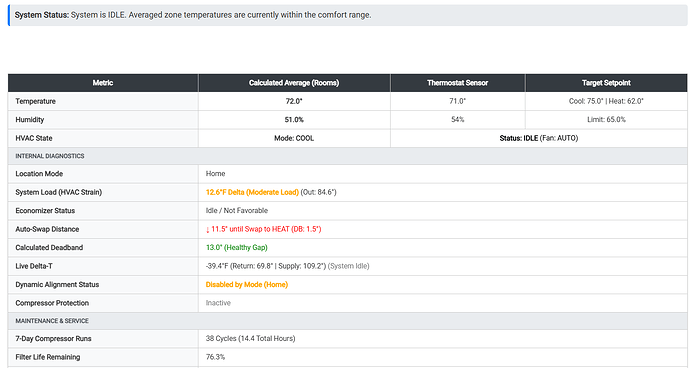Viewport: 690px width, 368px height.
Task: Click the red Swap to HEAT distance text
Action: (263, 229)
